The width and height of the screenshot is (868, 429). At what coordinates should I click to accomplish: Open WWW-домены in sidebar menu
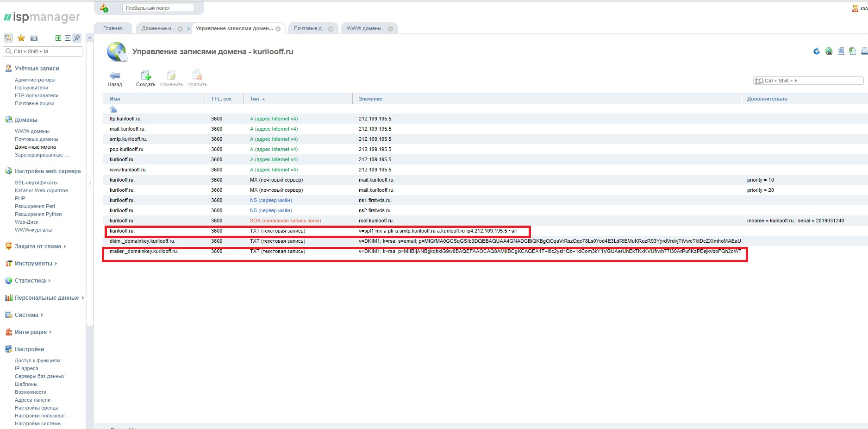pos(32,131)
